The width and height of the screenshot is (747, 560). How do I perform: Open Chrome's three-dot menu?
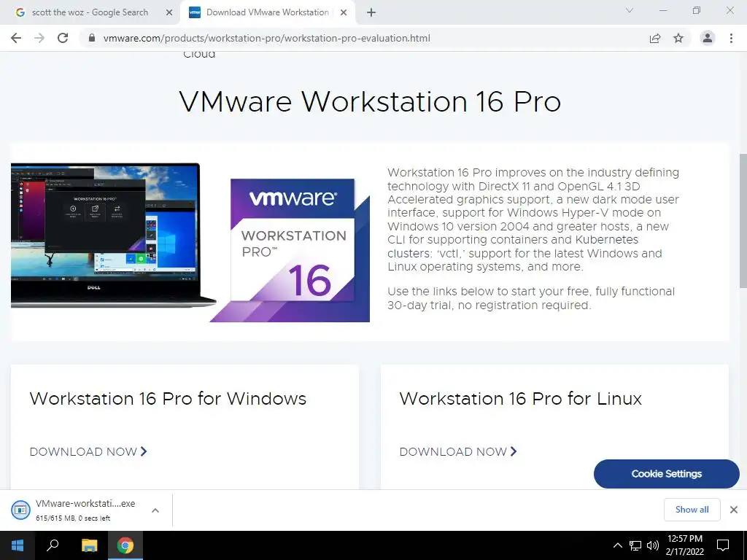point(731,38)
